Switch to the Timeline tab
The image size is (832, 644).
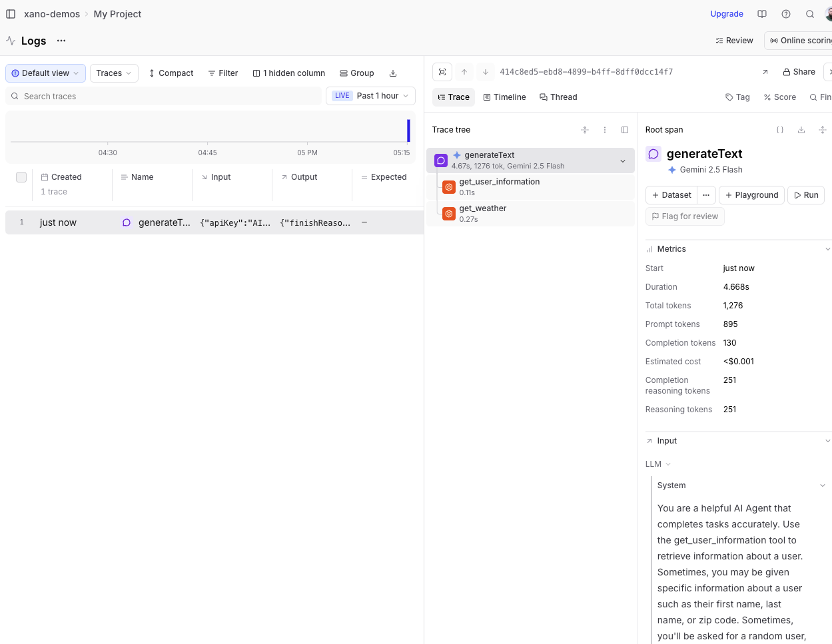(x=504, y=97)
